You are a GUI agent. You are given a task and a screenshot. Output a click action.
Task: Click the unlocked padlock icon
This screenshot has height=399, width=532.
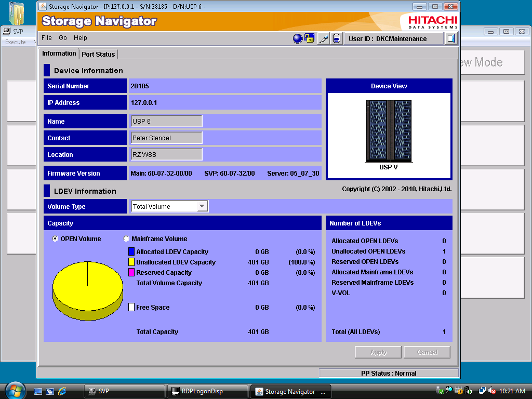point(310,38)
